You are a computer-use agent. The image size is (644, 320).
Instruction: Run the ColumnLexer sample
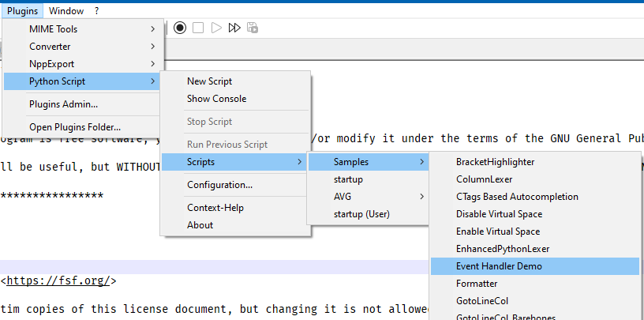535,179
